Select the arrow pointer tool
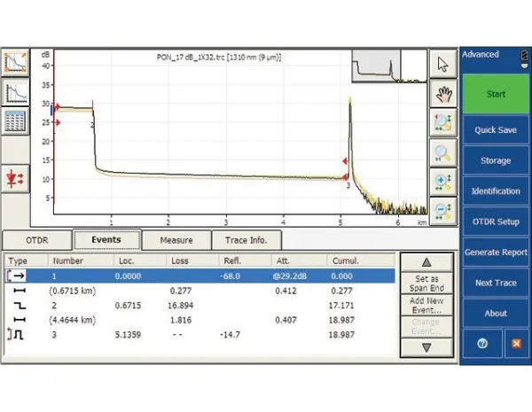This screenshot has height=412, width=532. point(443,62)
